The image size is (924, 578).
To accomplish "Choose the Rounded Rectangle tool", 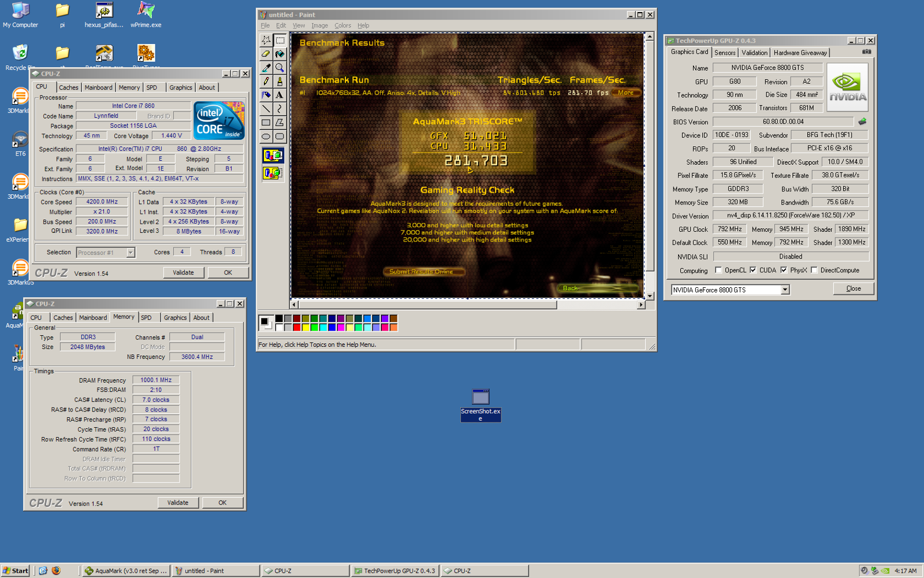I will (280, 136).
